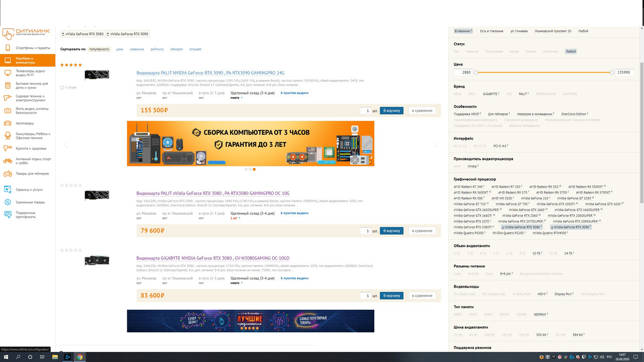Viewport: 644px width, 362px height.
Task: Open reviews comment icon for RTX 3090
Action: point(62,87)
